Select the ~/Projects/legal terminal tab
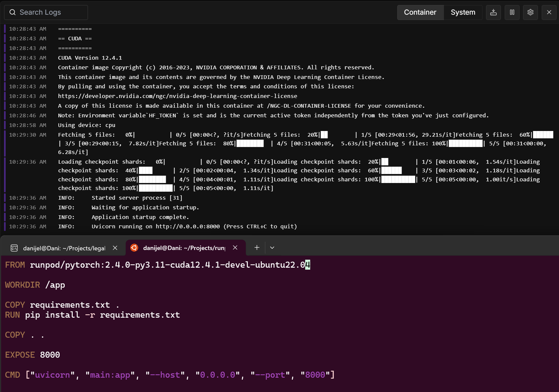 pyautogui.click(x=64, y=248)
